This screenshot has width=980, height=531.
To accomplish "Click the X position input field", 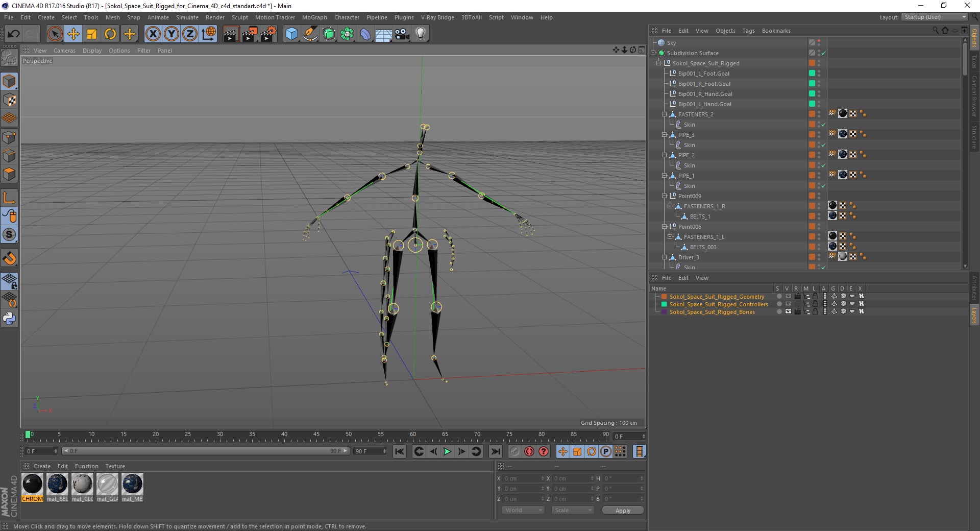I will 523,478.
